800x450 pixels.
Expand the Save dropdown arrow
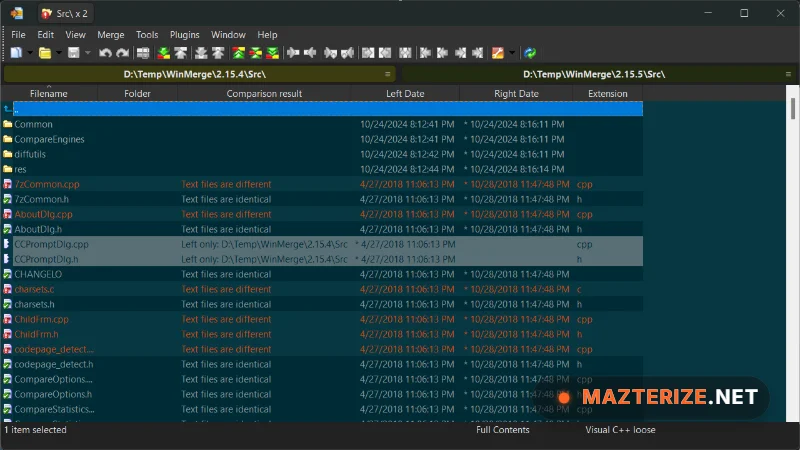88,53
